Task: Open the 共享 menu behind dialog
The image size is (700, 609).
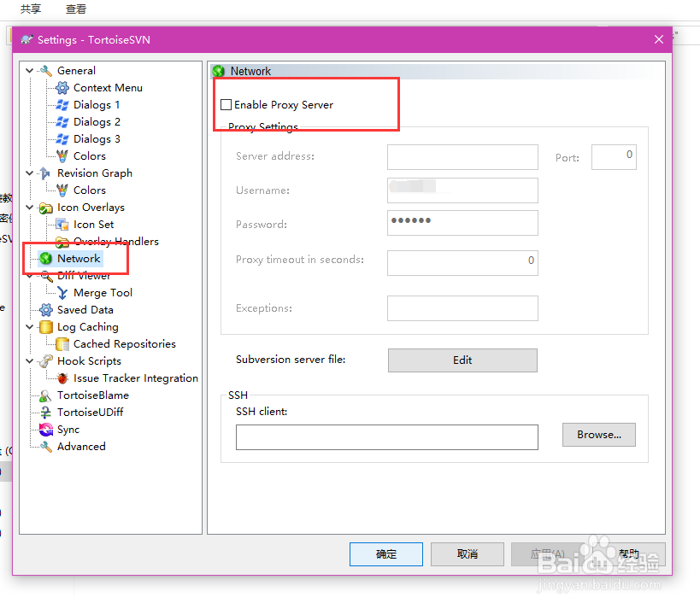Action: (31, 9)
